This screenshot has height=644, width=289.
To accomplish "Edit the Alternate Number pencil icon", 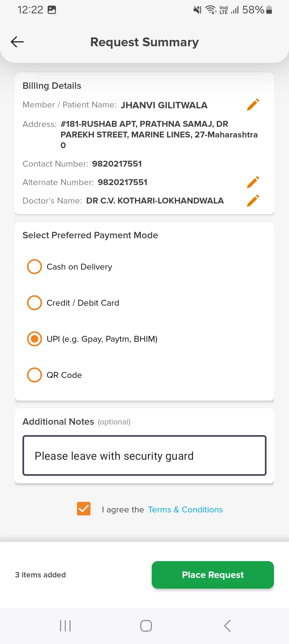I will click(253, 182).
